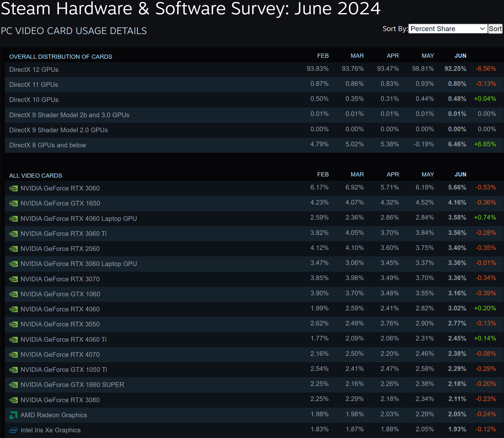
Task: Click NVIDIA logo beside GeForce RTX 4060 Ti
Action: 14,340
